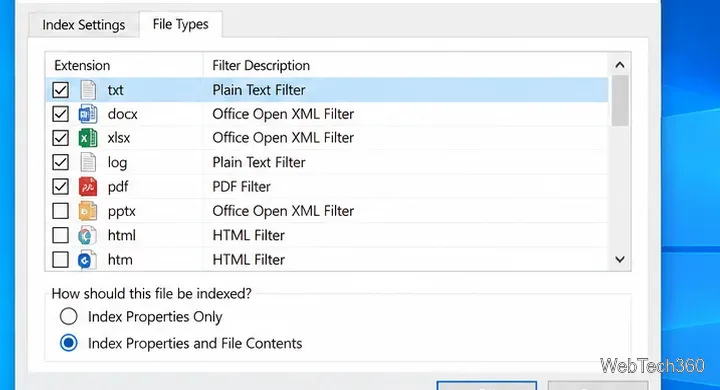This screenshot has width=720, height=390.
Task: Select the 'pptx' extension name
Action: coord(121,211)
